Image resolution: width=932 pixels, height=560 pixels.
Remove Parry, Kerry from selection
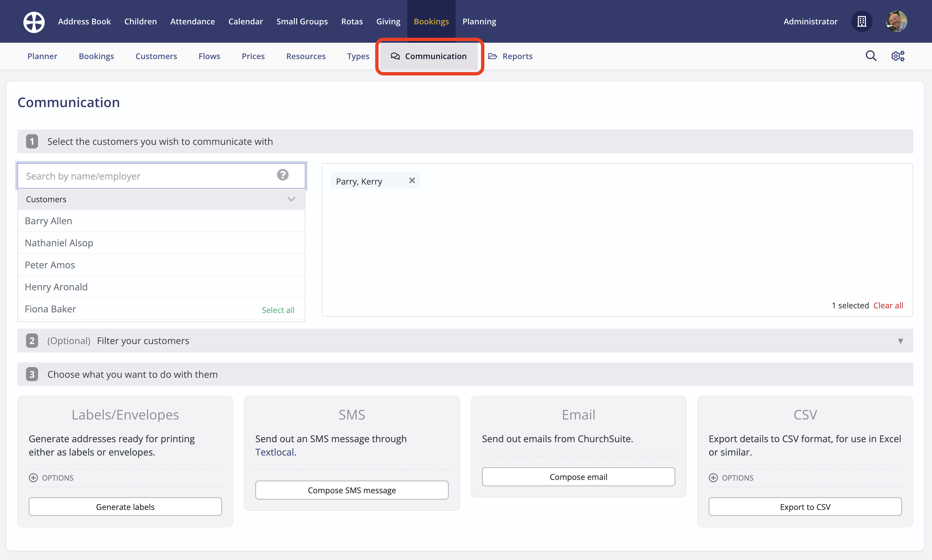point(412,181)
